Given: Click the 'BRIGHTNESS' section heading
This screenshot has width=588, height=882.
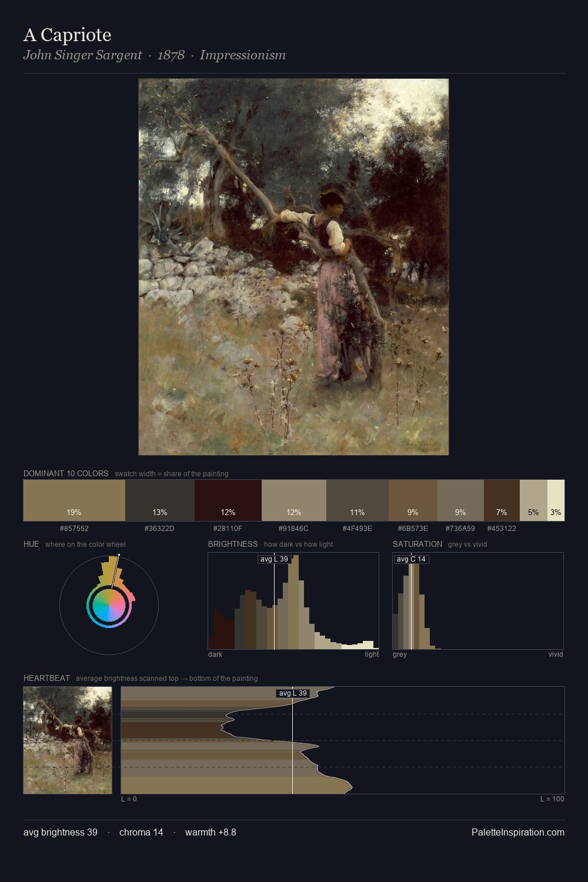Looking at the screenshot, I should tap(233, 544).
